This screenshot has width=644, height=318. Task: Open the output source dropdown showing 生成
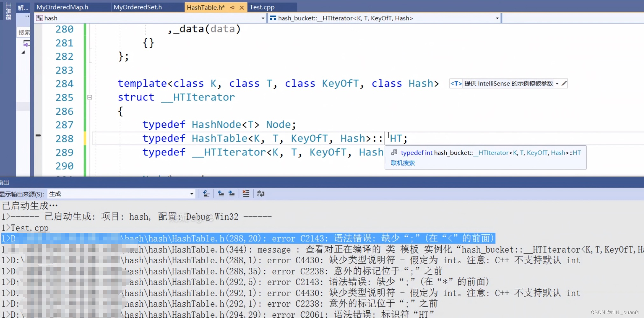pos(121,194)
